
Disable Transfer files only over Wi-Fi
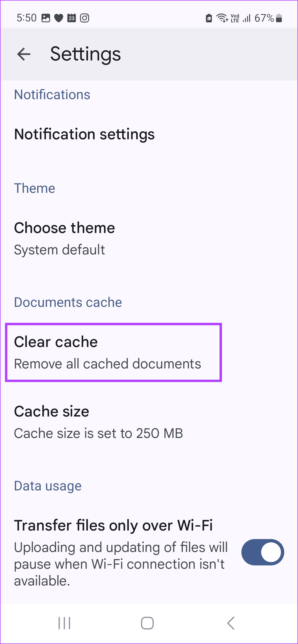click(x=263, y=552)
